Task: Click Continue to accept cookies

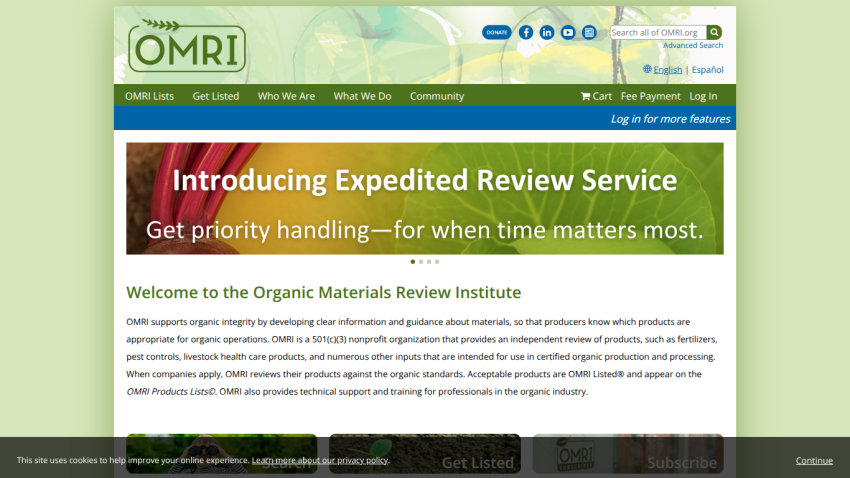Action: coord(814,461)
